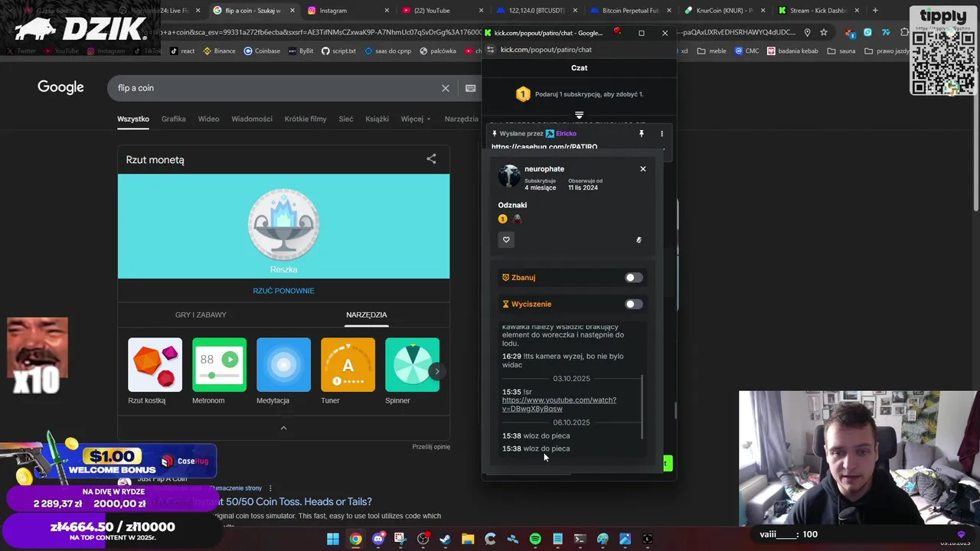The width and height of the screenshot is (980, 551).
Task: Open the Binance bookmark
Action: coord(219,51)
